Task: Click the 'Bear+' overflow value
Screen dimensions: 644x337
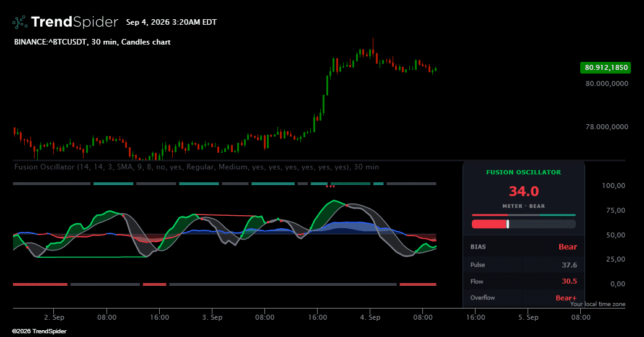Action: point(566,298)
